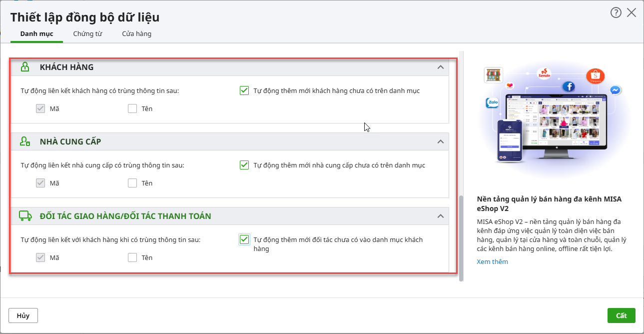Click the Facebook icon in the illustration
This screenshot has height=334, width=644.
pos(568,87)
